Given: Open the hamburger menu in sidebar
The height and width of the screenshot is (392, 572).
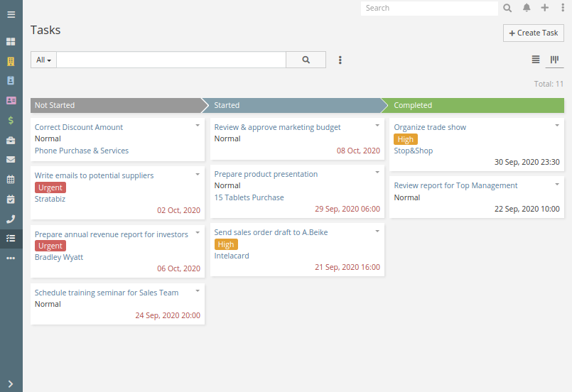Looking at the screenshot, I should tap(11, 15).
